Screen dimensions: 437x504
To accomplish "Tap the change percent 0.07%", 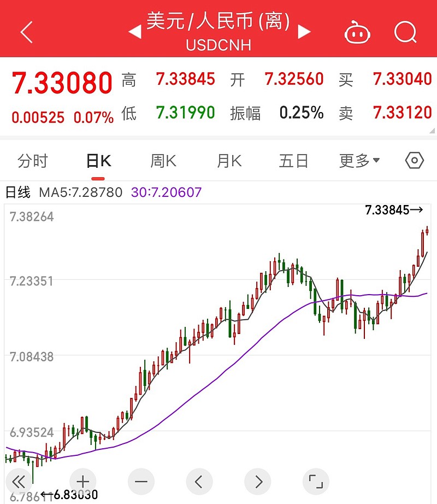I will point(93,118).
